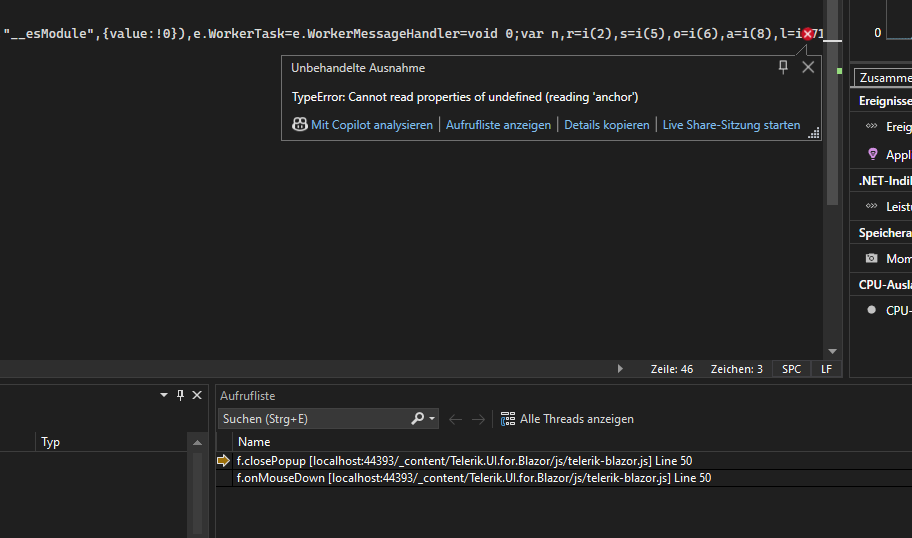Open 'Mit Copilot analysieren' link

pos(371,125)
